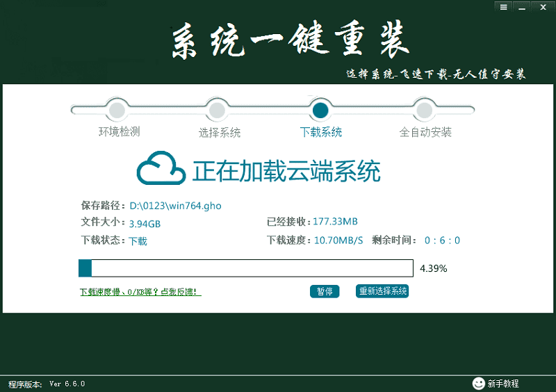Image resolution: width=556 pixels, height=392 pixels.
Task: Click the download speed 10.70MB/S
Action: pos(338,240)
